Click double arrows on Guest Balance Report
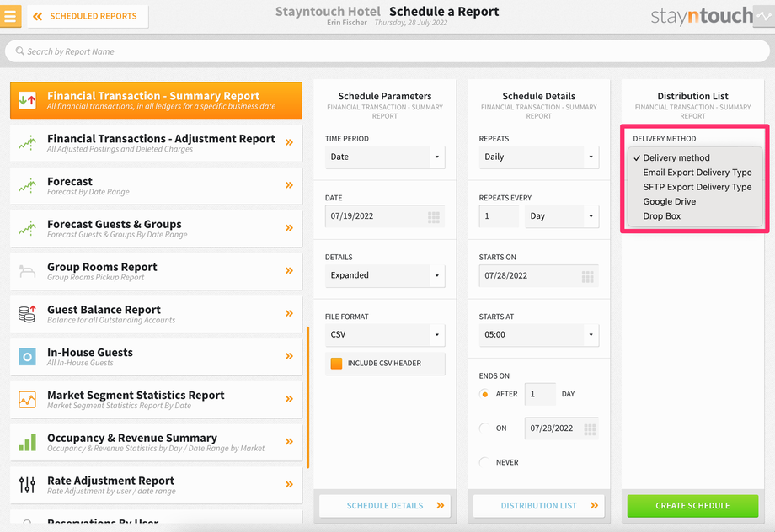Viewport: 775px width, 532px height. pyautogui.click(x=289, y=313)
